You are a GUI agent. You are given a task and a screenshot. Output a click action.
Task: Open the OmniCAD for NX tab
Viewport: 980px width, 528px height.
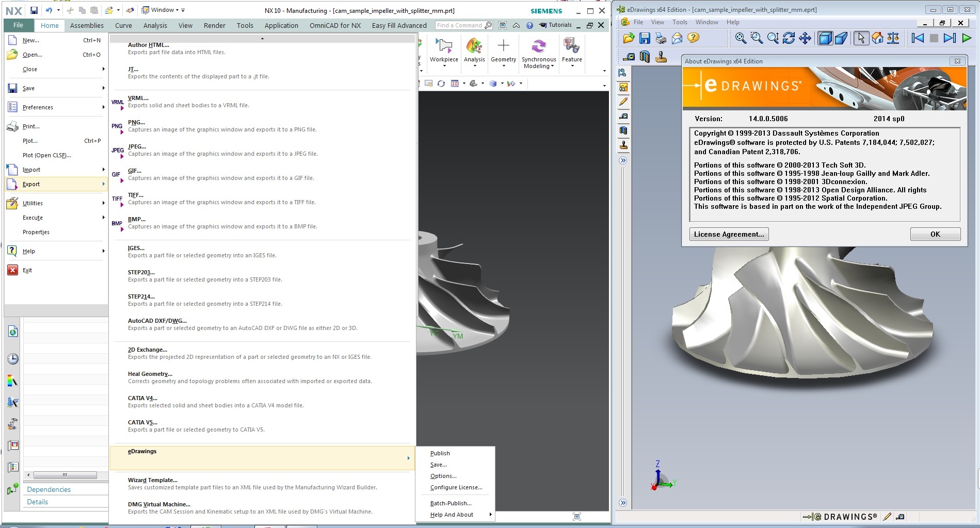(335, 25)
